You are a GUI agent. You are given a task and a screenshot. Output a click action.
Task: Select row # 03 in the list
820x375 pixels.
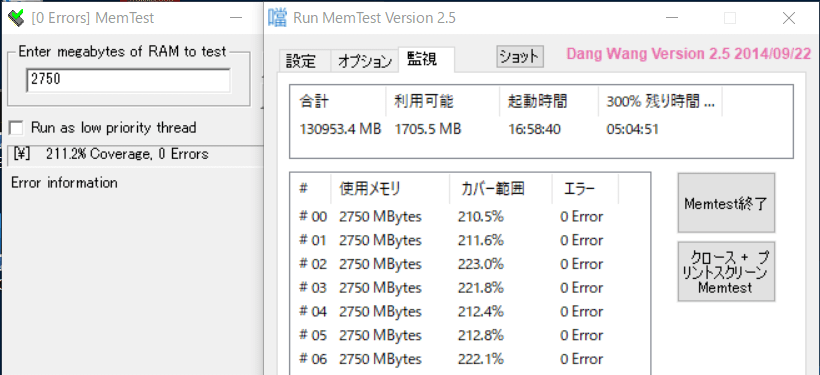(470, 288)
